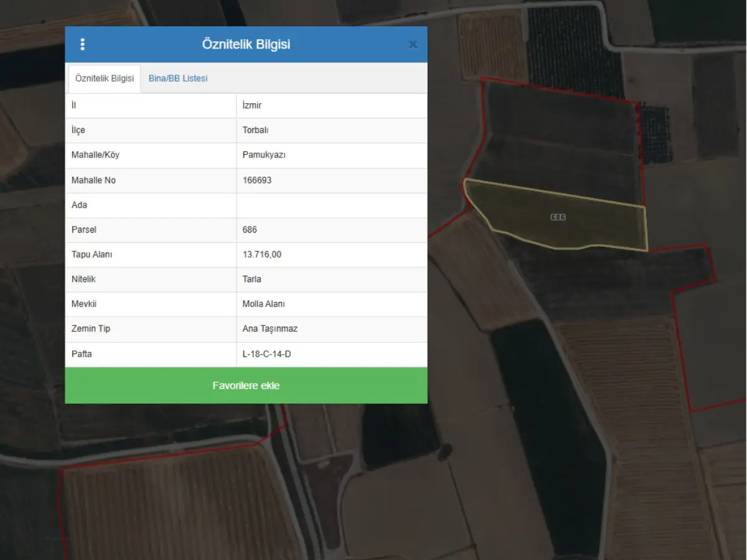Screen dimensions: 747x560
Task: Switch to the Bina/BB Listesi tab
Action: tap(178, 79)
